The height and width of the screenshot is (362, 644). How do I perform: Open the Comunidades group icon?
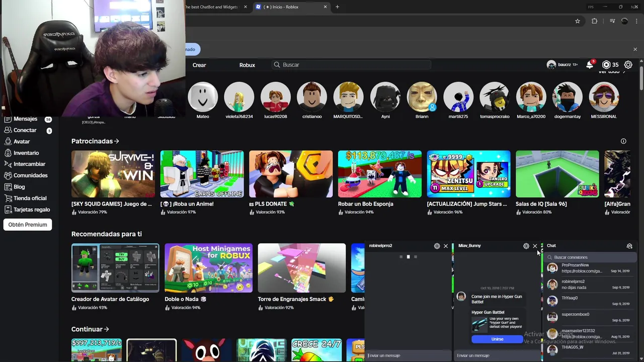click(x=8, y=175)
